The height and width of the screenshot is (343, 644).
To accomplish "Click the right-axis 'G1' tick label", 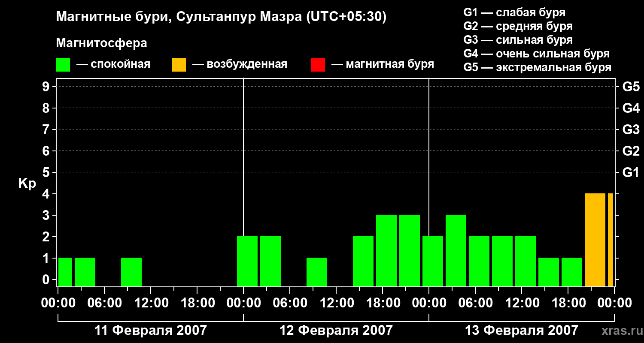I will tap(631, 172).
